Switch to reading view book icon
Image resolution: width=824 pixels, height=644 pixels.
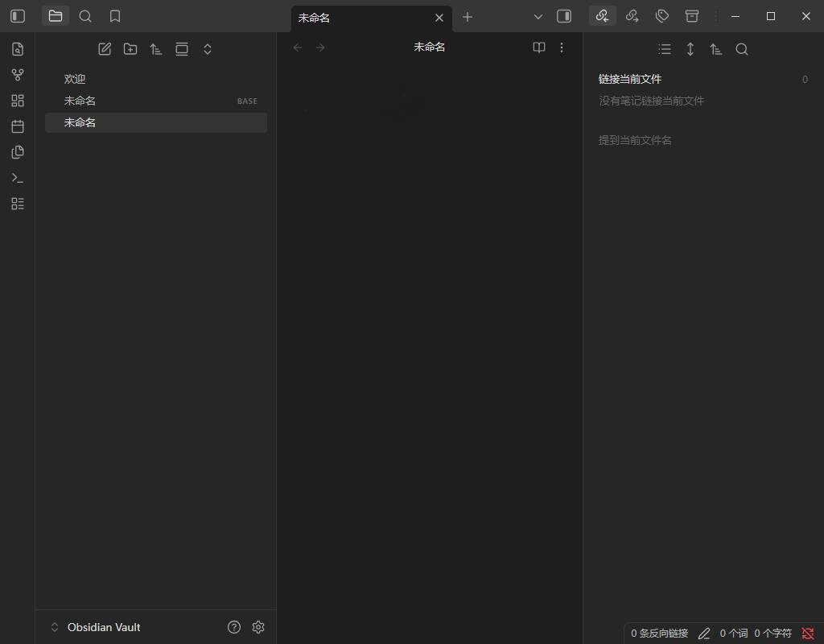pyautogui.click(x=539, y=47)
